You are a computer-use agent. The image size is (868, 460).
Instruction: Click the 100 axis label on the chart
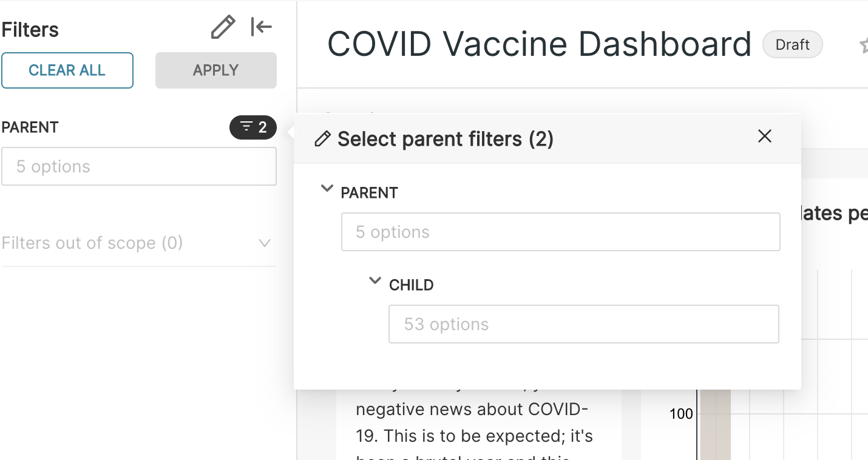pyautogui.click(x=681, y=413)
